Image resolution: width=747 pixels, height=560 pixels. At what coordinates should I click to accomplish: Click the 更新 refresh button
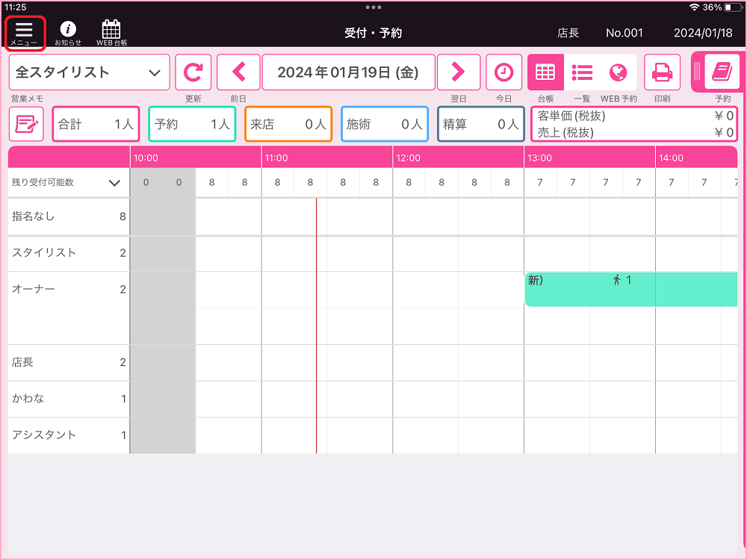193,72
